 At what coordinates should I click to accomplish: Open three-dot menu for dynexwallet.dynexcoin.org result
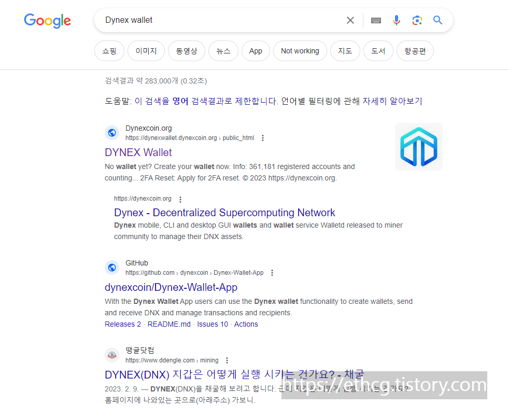(x=263, y=138)
